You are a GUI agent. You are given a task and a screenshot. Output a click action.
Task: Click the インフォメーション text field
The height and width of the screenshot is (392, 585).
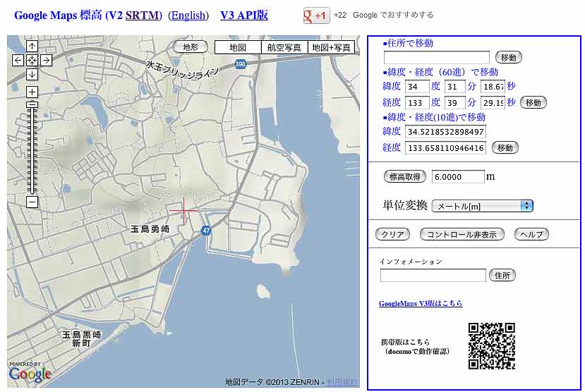pyautogui.click(x=433, y=276)
